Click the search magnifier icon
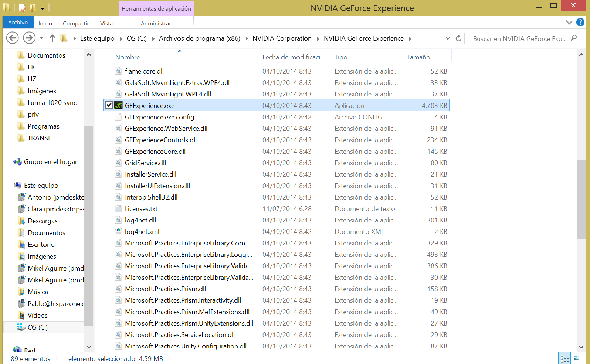Viewport: 590px width, 364px height. pos(574,38)
